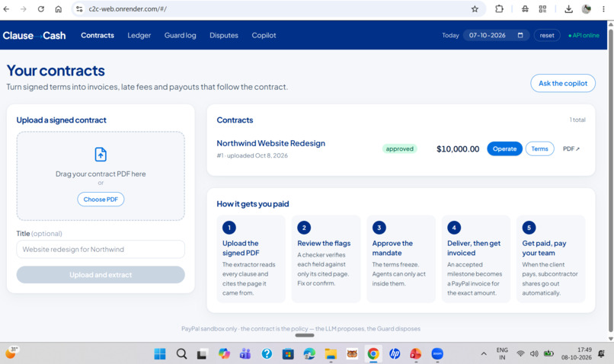
Task: Click step 2 Review the flags card
Action: (326, 259)
